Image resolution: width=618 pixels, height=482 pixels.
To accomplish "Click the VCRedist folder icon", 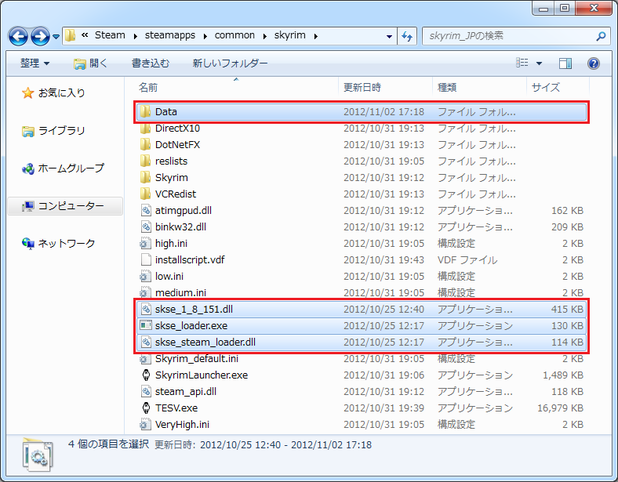I will [x=145, y=194].
